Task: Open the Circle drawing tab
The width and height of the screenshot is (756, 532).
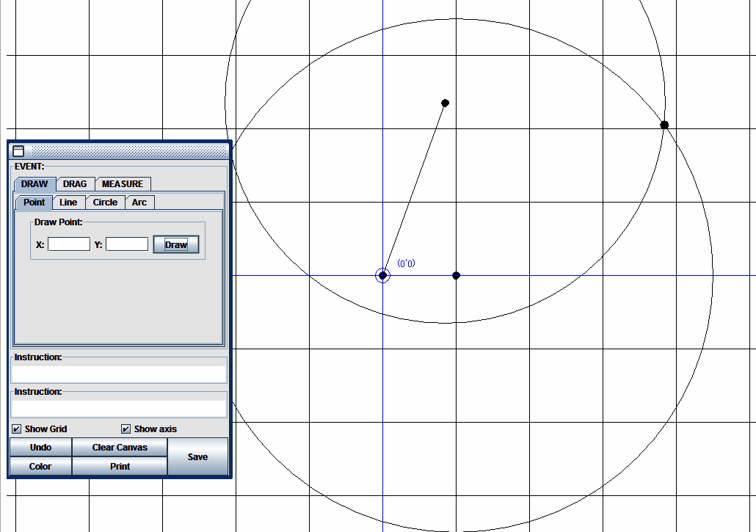Action: click(105, 203)
